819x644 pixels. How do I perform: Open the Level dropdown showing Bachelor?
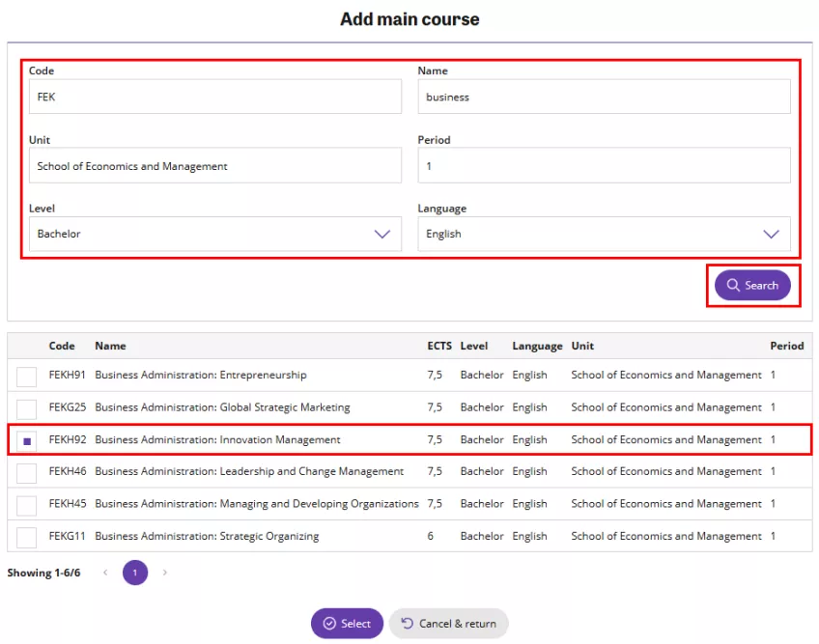coord(214,234)
